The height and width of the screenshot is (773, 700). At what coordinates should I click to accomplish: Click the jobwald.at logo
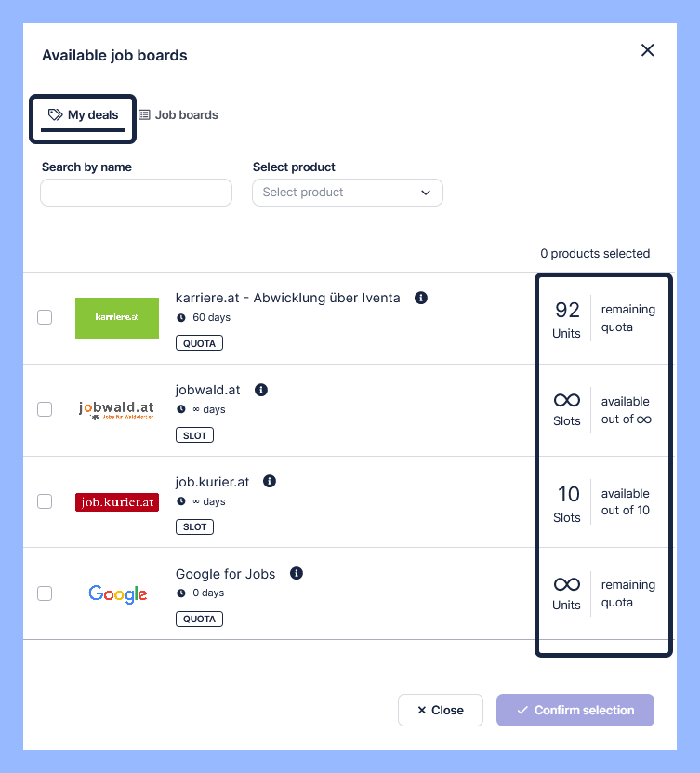117,409
